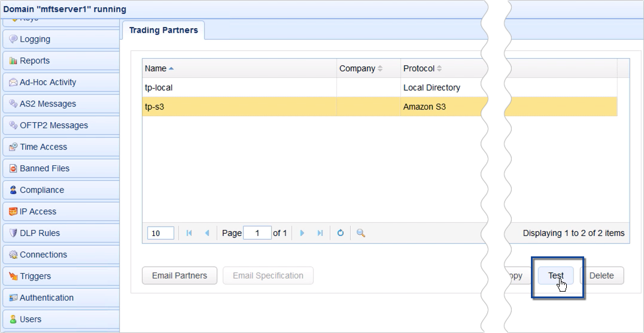Open IP Access module
The image size is (644, 333).
click(61, 211)
